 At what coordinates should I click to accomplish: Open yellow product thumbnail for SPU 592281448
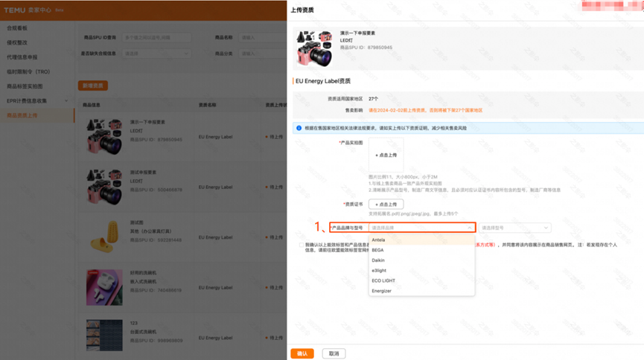tap(104, 237)
